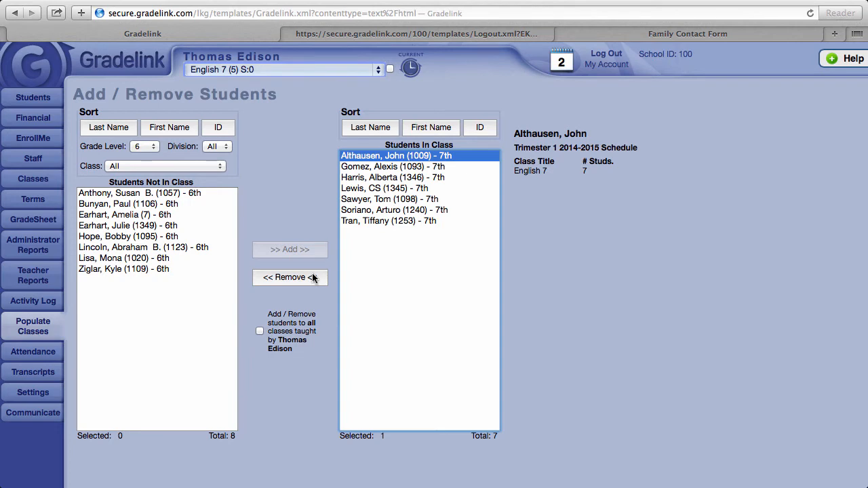Reload page with refresh icon

pos(810,13)
